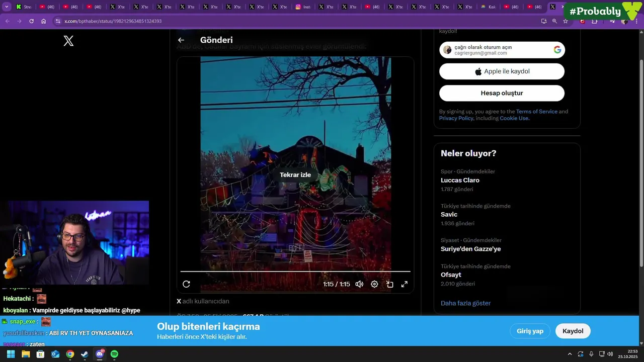Open File Explorer from the taskbar
Viewport: 644px width, 362px height.
click(x=26, y=354)
